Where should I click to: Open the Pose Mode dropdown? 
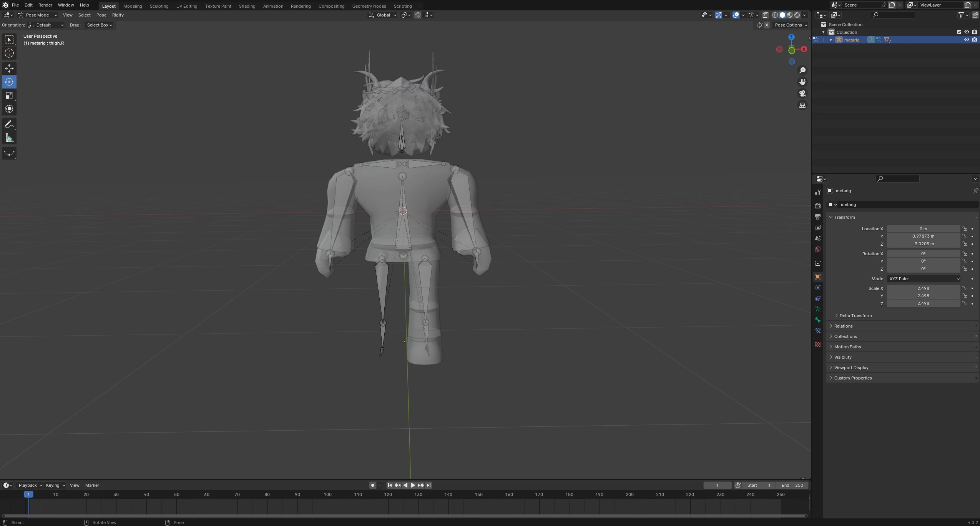[38, 15]
